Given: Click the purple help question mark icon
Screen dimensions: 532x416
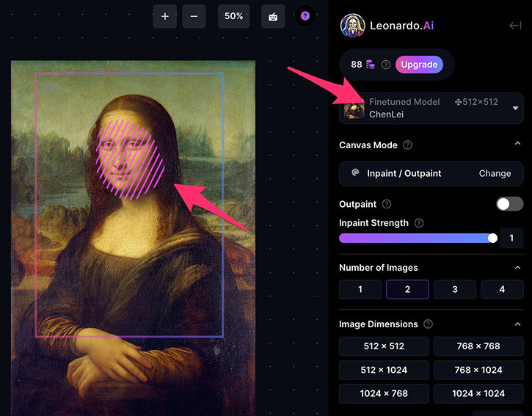Looking at the screenshot, I should [x=305, y=16].
